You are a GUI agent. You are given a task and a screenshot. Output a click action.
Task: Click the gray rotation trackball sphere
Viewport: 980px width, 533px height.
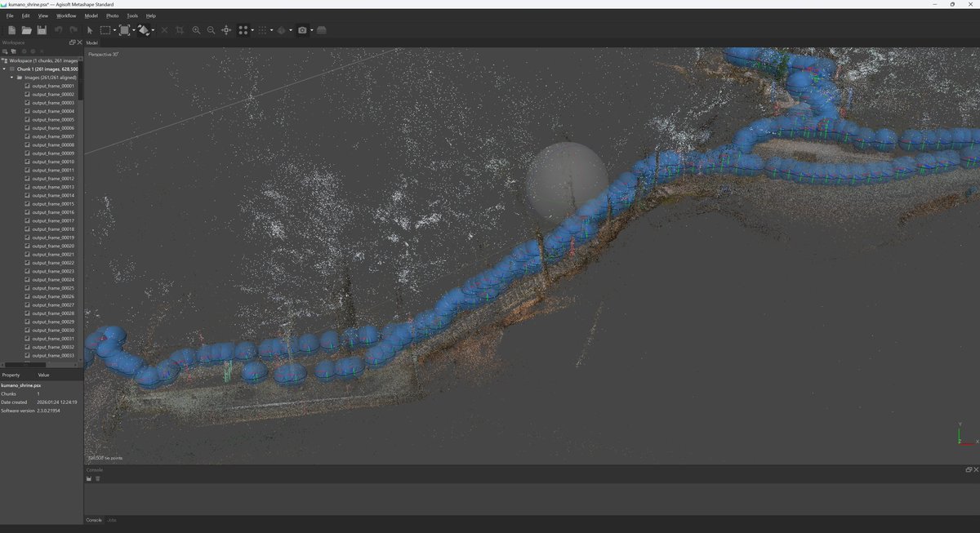567,182
